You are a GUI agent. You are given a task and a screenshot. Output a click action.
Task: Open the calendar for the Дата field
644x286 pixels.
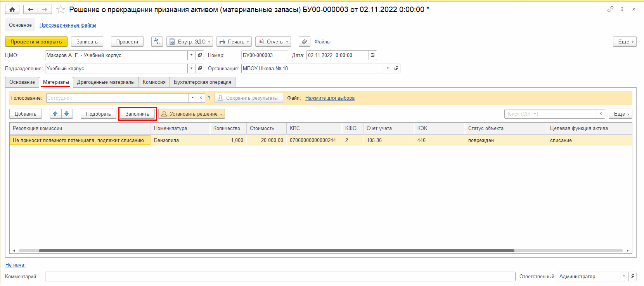(372, 55)
